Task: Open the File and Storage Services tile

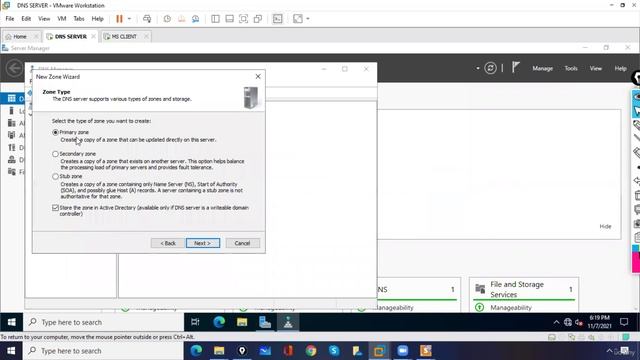Action: (524, 289)
